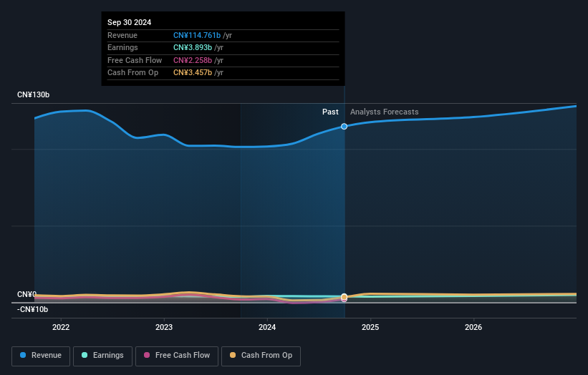Viewport: 588px width, 375px height.
Task: Toggle the Revenue legend series
Action: 41,356
